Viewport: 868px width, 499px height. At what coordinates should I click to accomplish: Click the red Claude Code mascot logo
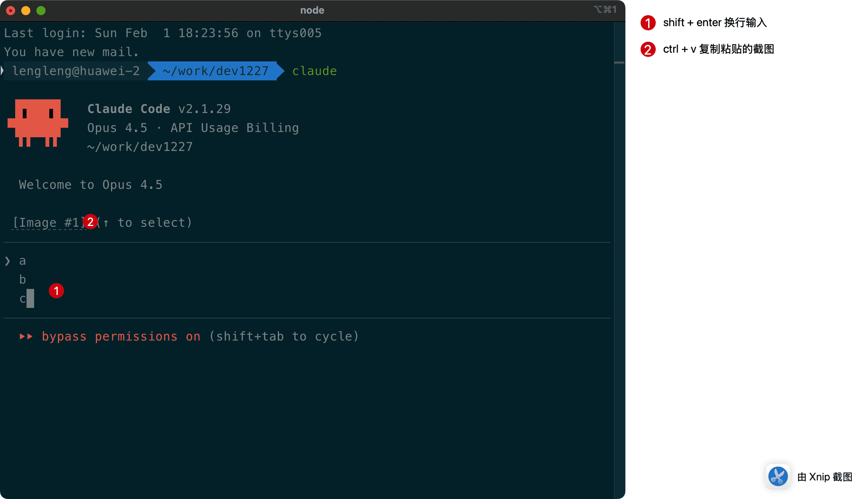coord(38,122)
